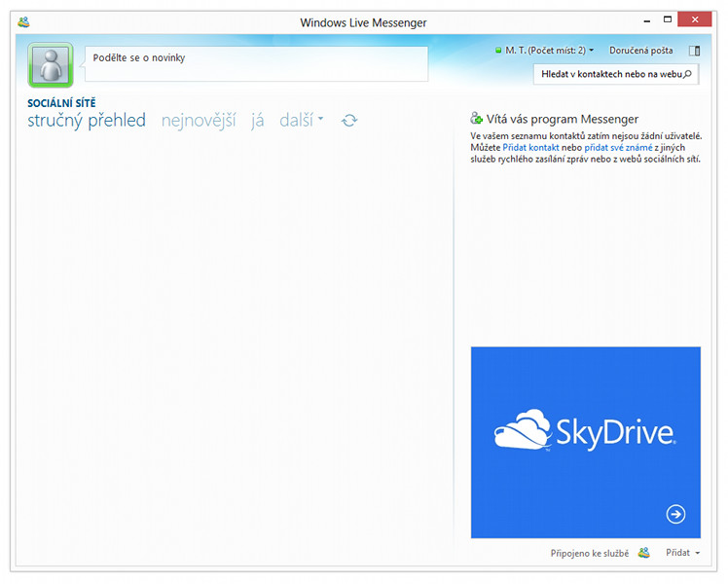Click the 'Hledat v kontaktech nebo na webu' search box

coord(616,74)
